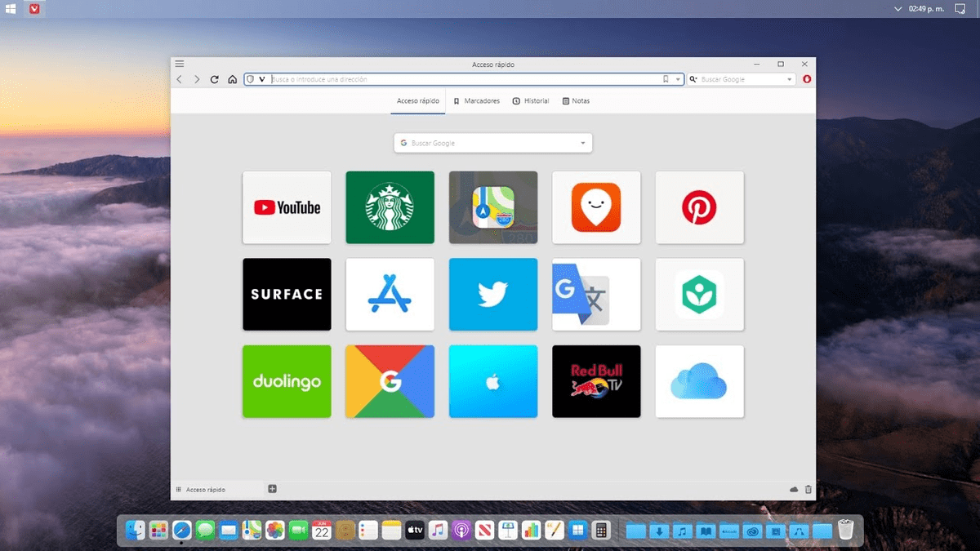The height and width of the screenshot is (551, 980).
Task: Launch Calendar from the dock
Action: [320, 530]
